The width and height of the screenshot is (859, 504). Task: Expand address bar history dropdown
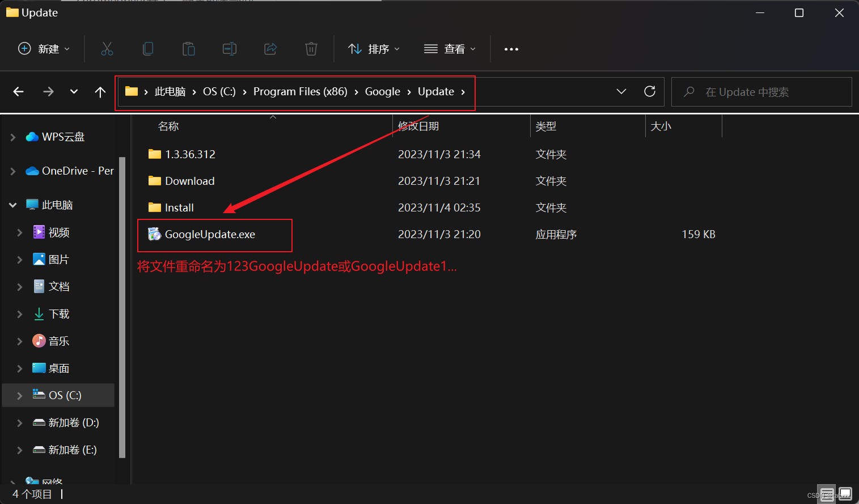click(x=621, y=91)
